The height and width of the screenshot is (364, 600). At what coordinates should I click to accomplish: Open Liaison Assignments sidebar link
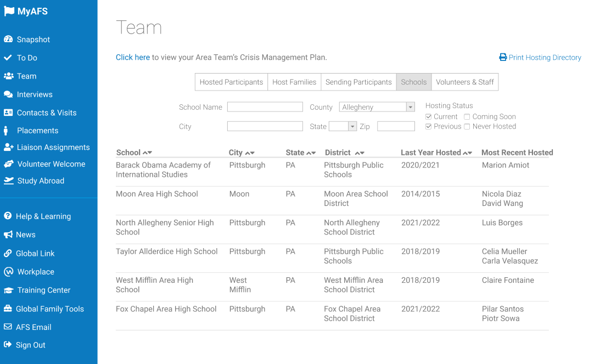click(x=53, y=147)
